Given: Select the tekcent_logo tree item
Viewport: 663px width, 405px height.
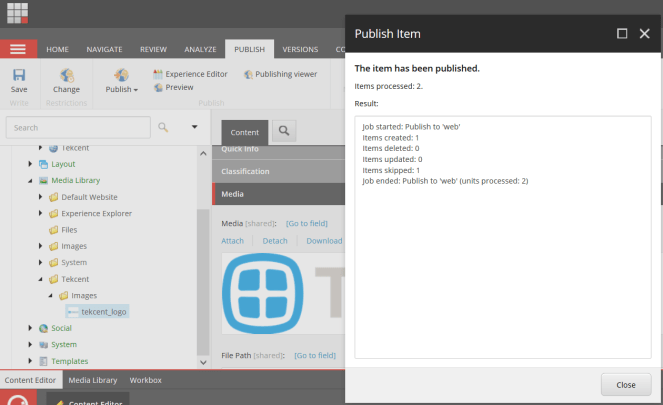Looking at the screenshot, I should pos(104,312).
